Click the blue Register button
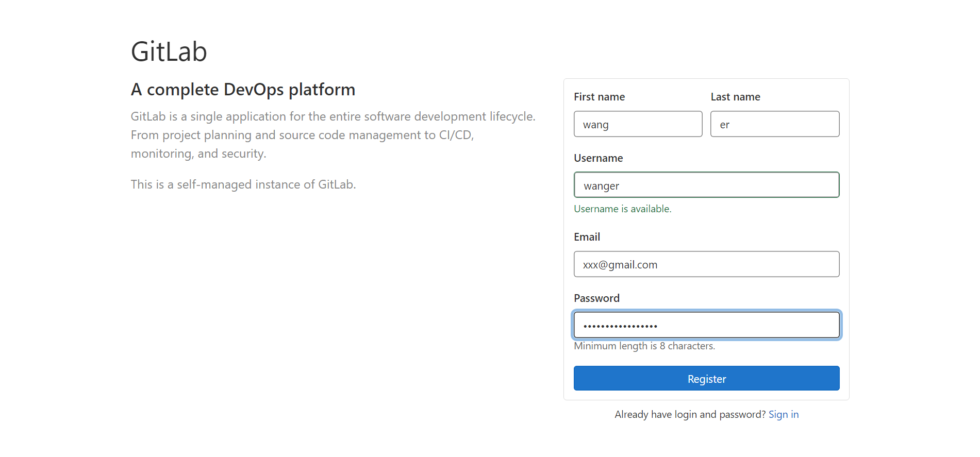 [x=706, y=379]
